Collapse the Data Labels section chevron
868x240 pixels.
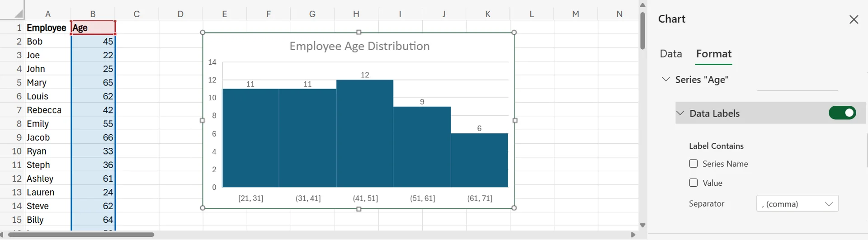pos(680,113)
